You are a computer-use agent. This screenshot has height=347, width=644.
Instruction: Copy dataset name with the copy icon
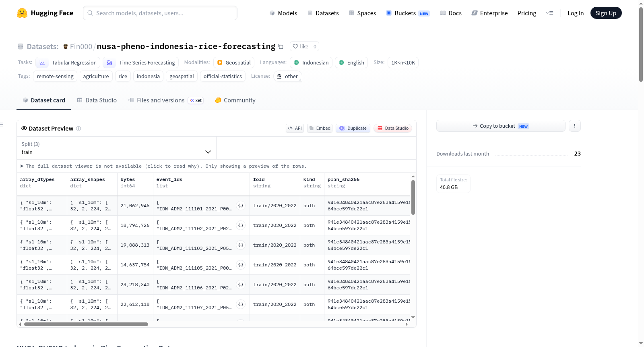tap(281, 47)
